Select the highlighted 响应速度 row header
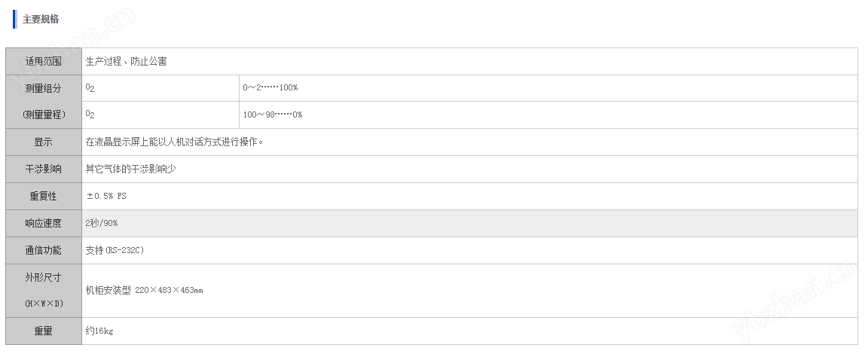Image resolution: width=868 pixels, height=354 pixels. [44, 224]
